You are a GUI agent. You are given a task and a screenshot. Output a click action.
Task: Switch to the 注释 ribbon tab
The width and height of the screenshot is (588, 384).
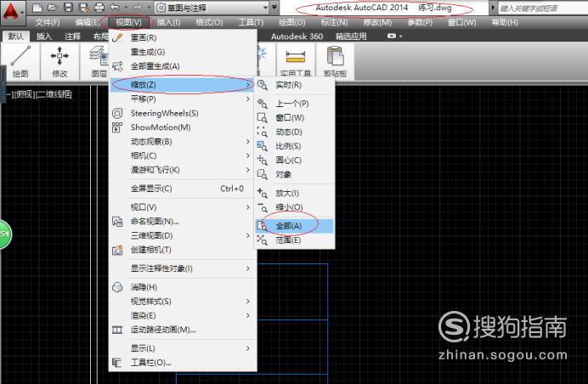pyautogui.click(x=72, y=37)
